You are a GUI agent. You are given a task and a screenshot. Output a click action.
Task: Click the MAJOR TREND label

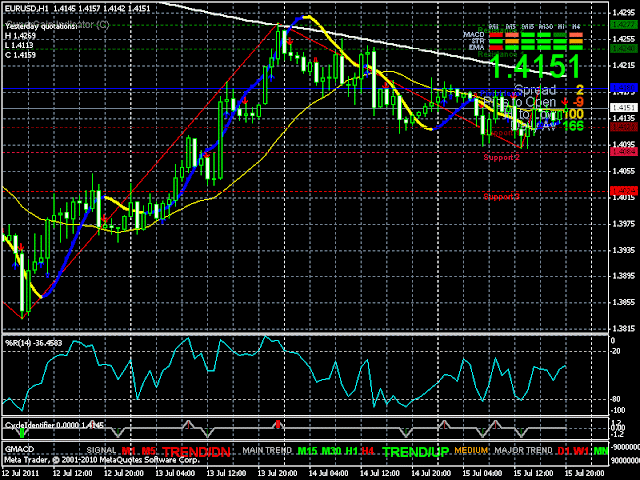click(x=523, y=450)
